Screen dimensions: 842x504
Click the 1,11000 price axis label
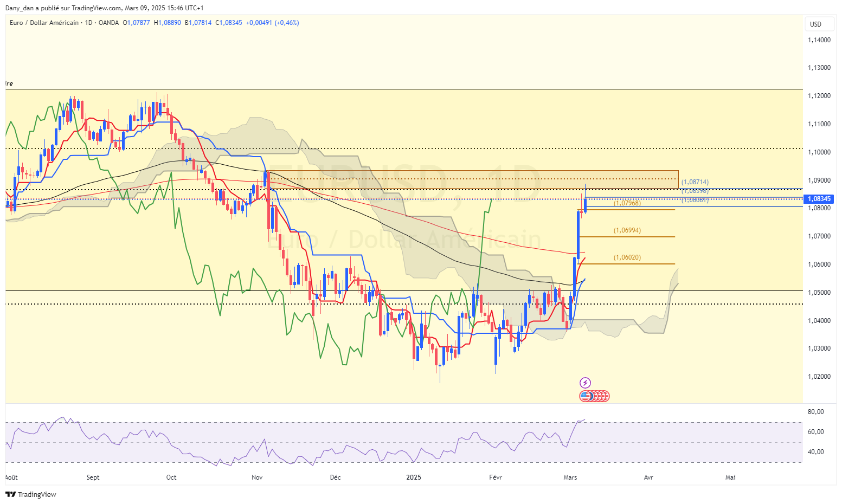pos(819,124)
